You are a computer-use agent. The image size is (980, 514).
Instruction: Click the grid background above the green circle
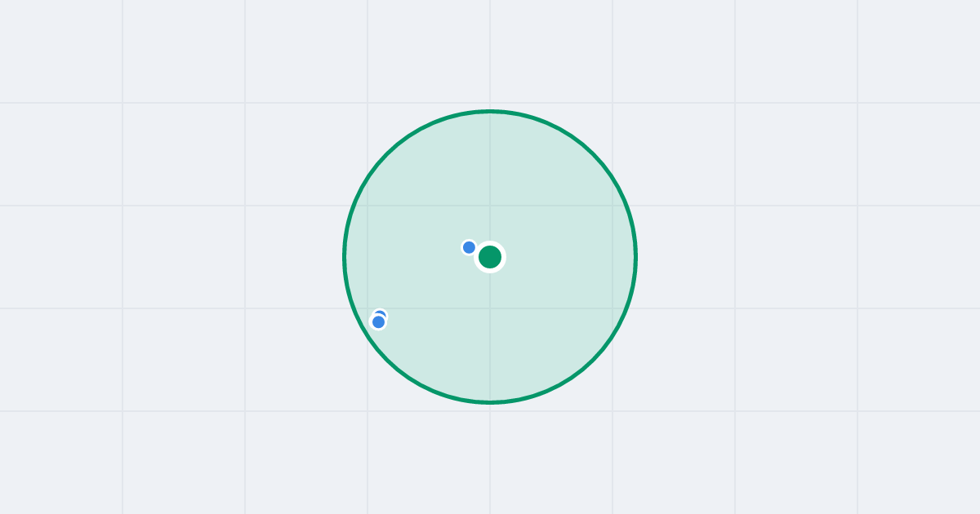pos(490,53)
